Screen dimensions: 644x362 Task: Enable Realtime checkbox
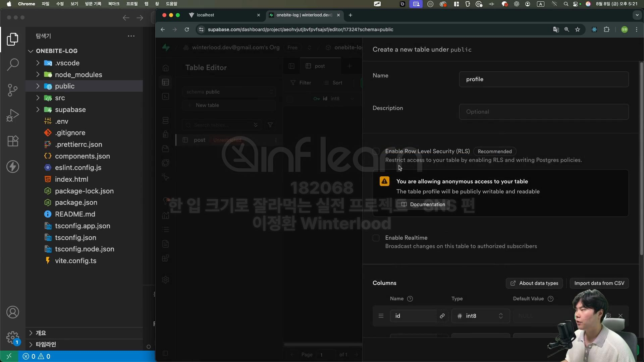(x=376, y=238)
